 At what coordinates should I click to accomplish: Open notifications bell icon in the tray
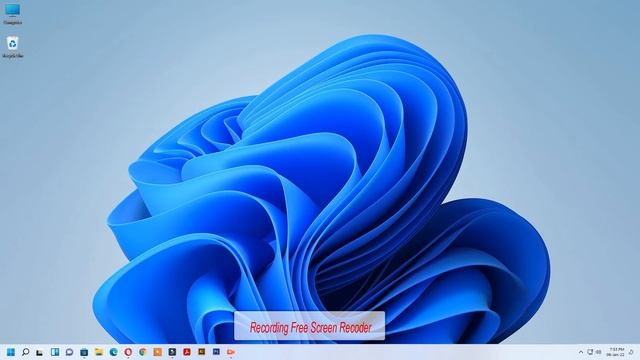(x=631, y=352)
